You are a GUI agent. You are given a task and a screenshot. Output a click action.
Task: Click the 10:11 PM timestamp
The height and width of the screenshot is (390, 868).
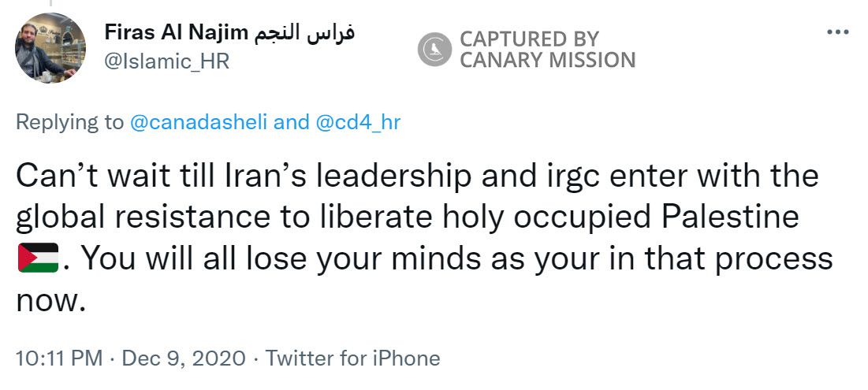(x=60, y=358)
